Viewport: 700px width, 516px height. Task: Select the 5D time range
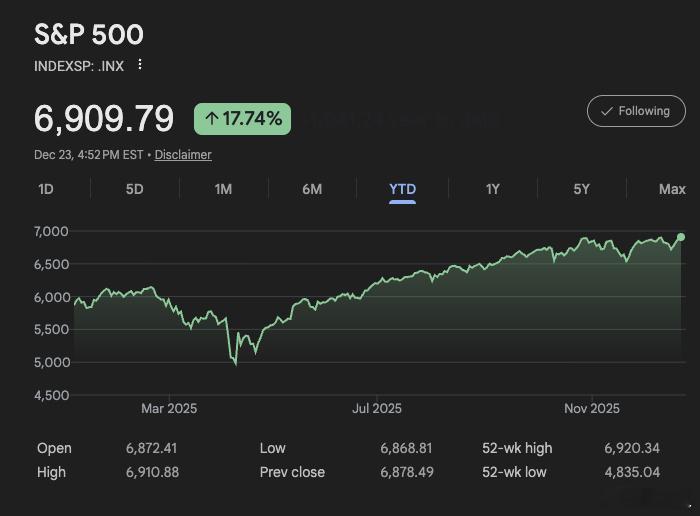point(134,189)
